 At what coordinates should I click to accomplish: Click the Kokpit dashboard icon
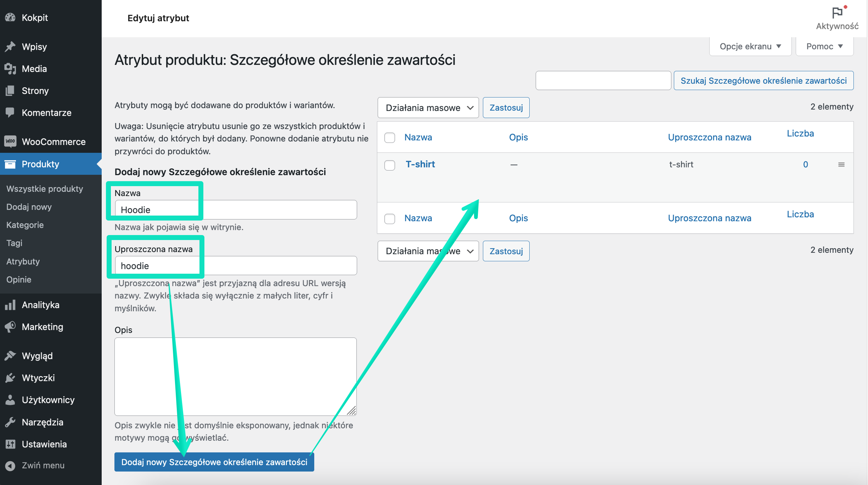tap(11, 17)
